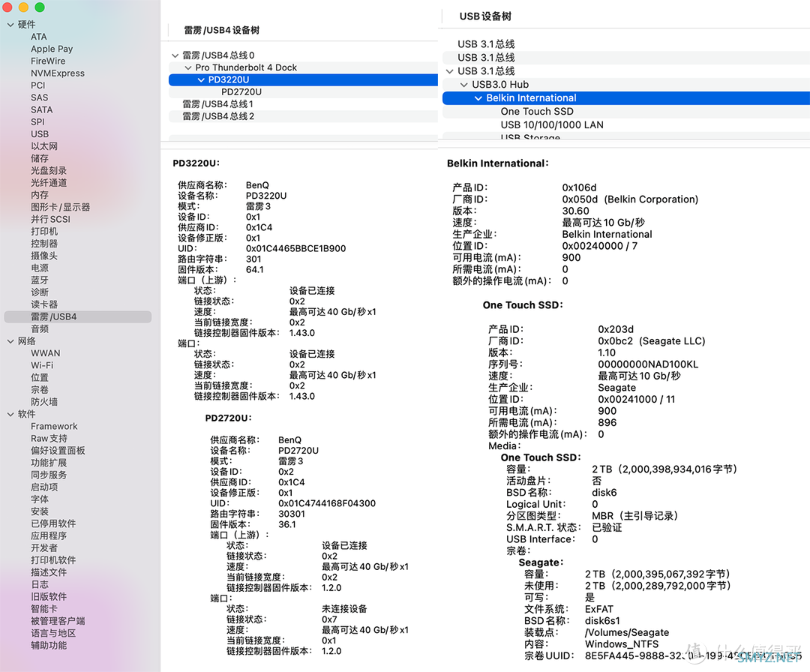Select SPI sidebar item

coord(37,121)
